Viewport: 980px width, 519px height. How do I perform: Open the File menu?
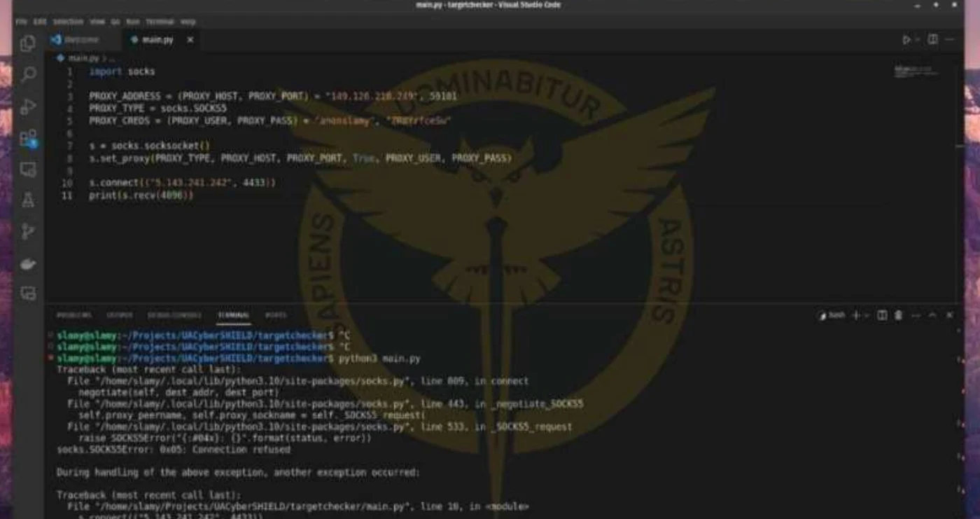point(22,22)
